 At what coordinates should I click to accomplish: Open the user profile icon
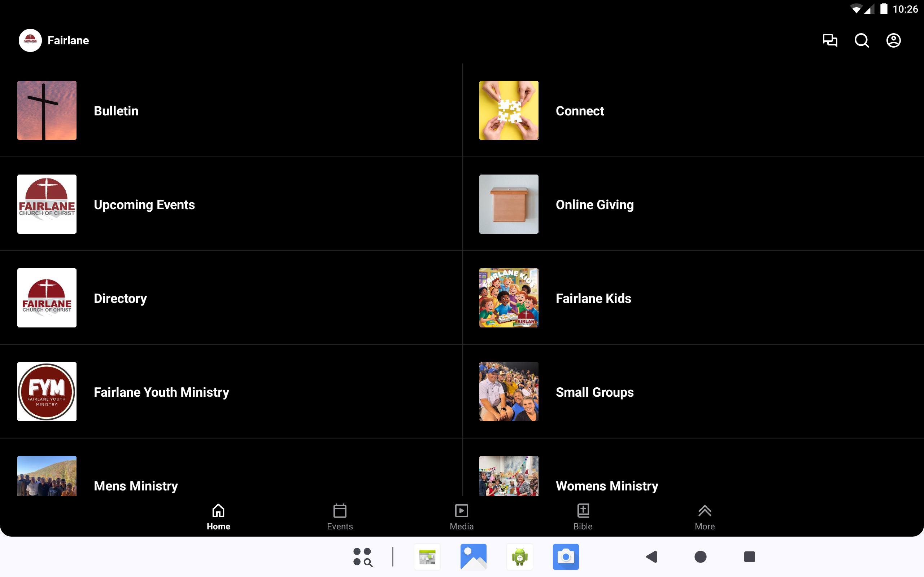pyautogui.click(x=893, y=40)
